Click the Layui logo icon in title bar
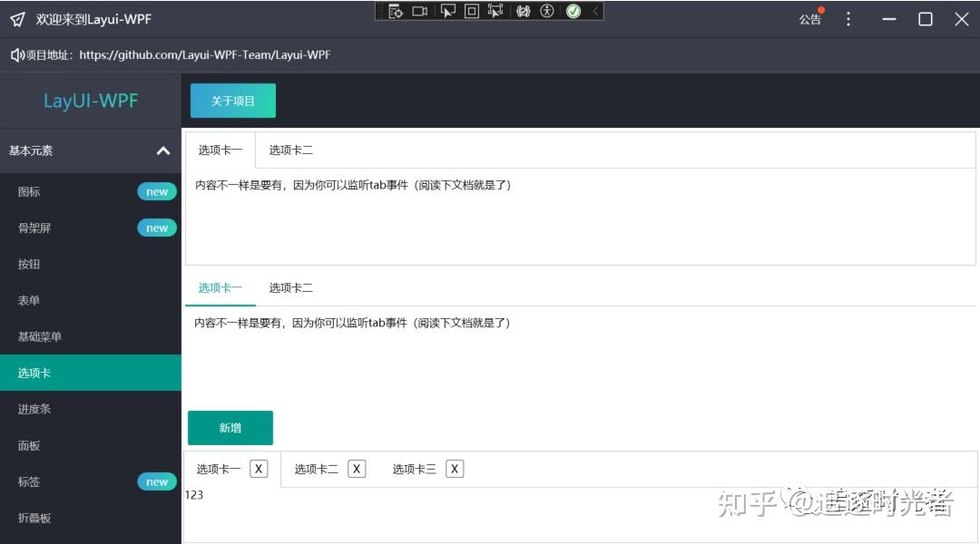 coord(15,18)
